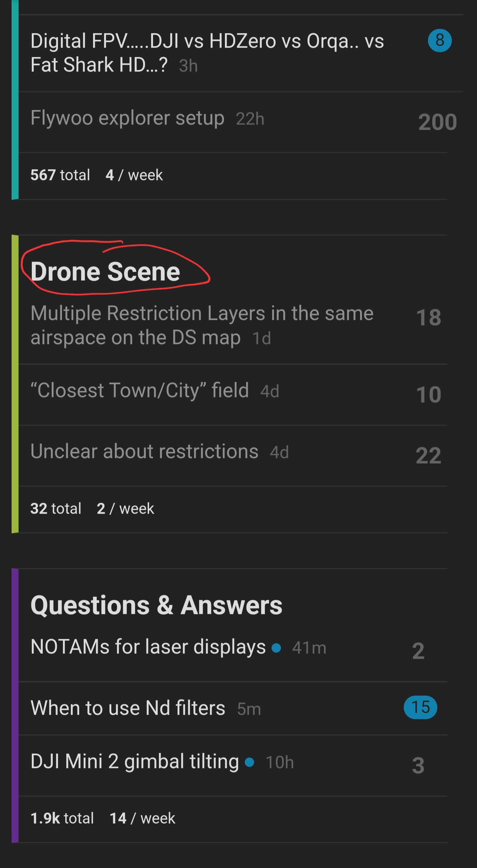Open Multiple Restriction Layers topic

tap(202, 325)
